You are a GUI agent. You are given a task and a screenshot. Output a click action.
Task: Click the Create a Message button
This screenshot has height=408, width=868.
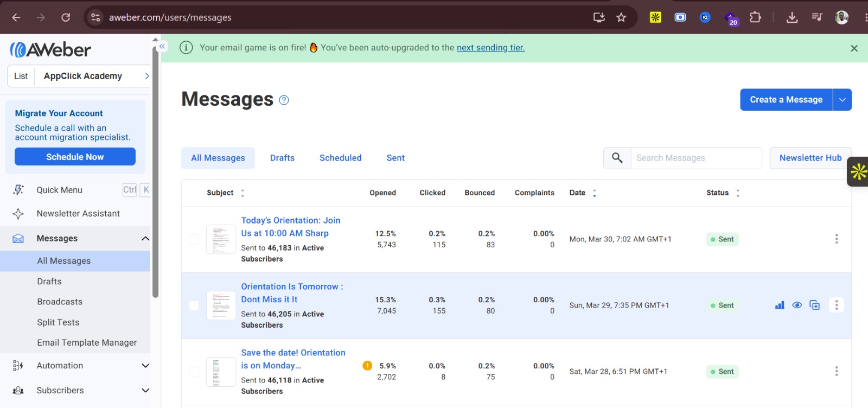(786, 100)
